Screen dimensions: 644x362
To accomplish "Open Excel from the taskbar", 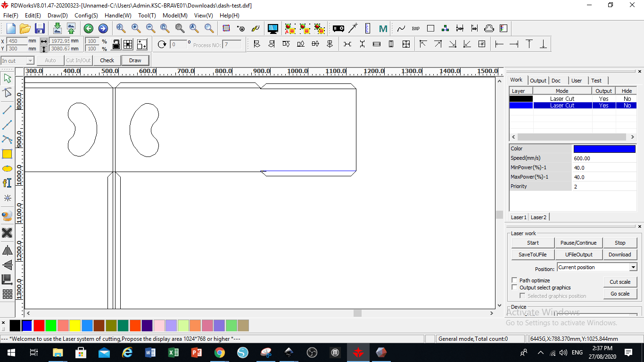I will 173,353.
